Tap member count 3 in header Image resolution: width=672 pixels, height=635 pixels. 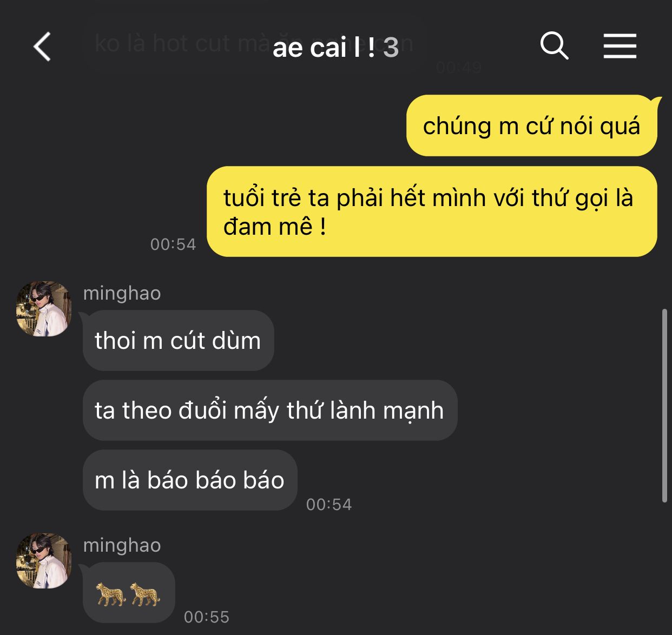(391, 48)
